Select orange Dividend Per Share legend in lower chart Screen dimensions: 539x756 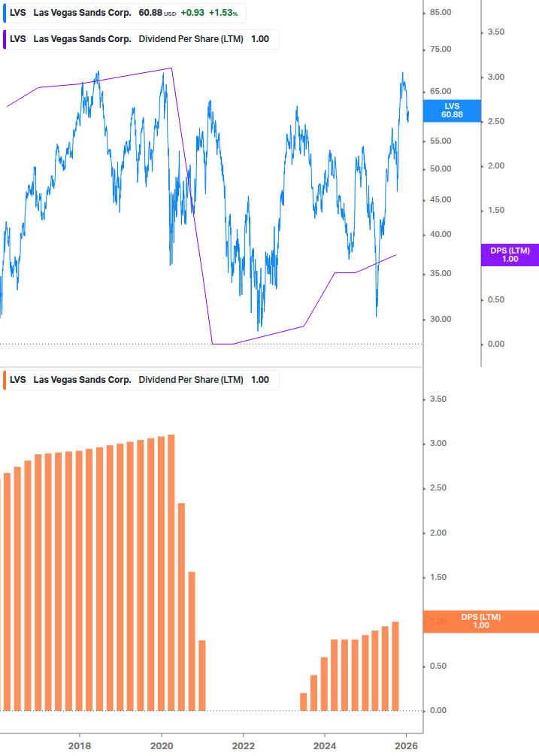pos(141,380)
